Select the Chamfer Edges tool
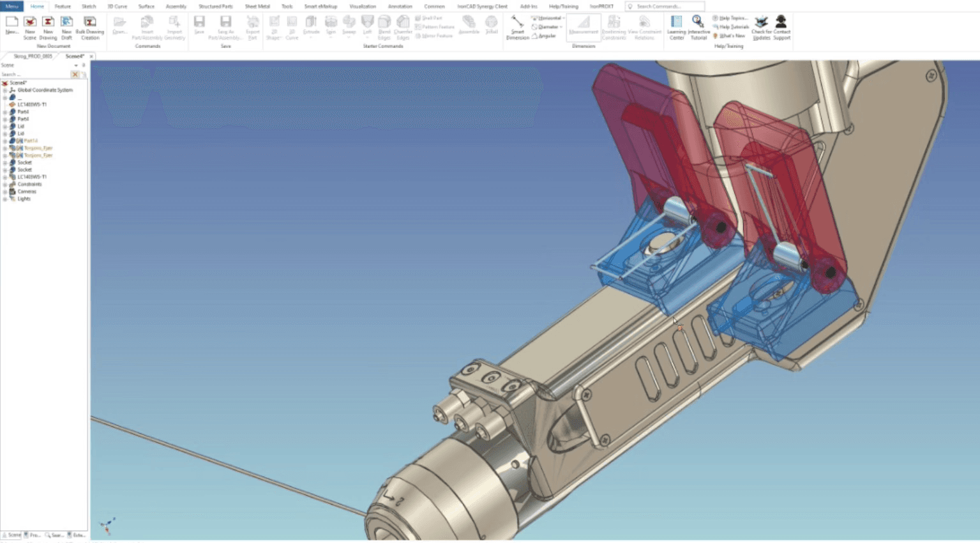 click(x=403, y=27)
